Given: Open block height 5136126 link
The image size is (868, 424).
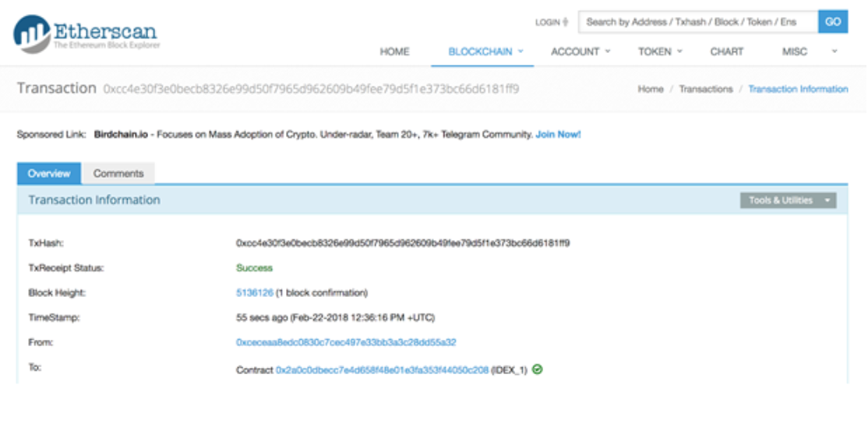Looking at the screenshot, I should (x=255, y=293).
